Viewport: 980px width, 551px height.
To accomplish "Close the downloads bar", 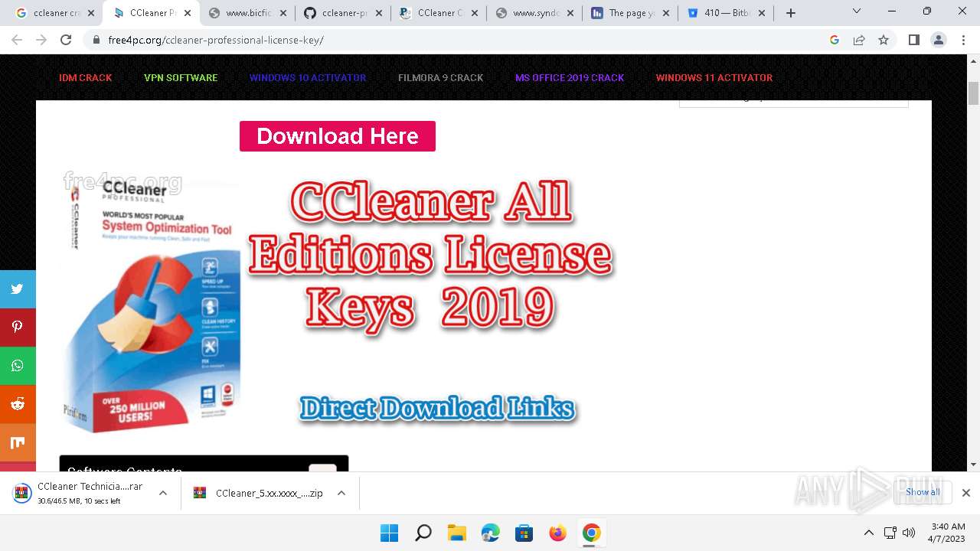I will [x=966, y=493].
